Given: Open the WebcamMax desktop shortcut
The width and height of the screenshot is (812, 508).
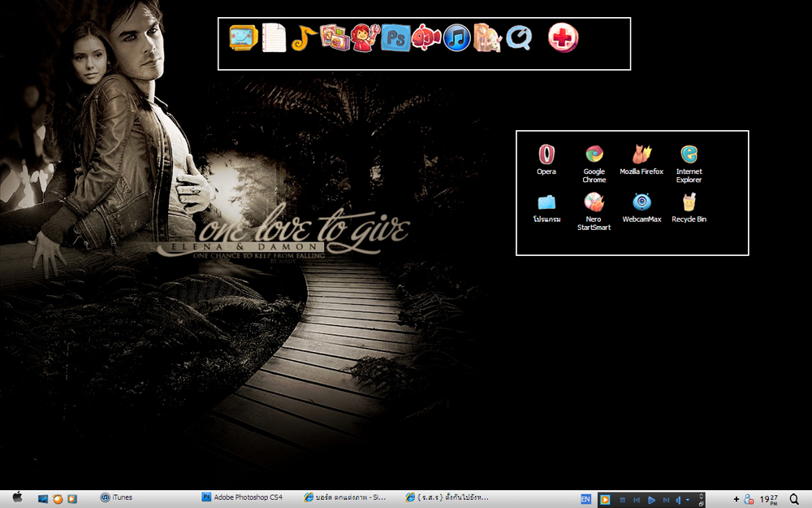Looking at the screenshot, I should [x=641, y=207].
